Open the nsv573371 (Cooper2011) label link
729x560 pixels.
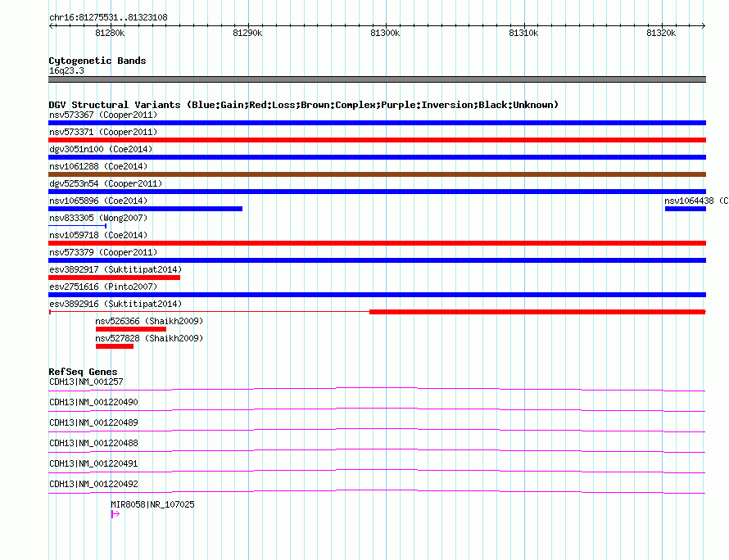click(103, 132)
